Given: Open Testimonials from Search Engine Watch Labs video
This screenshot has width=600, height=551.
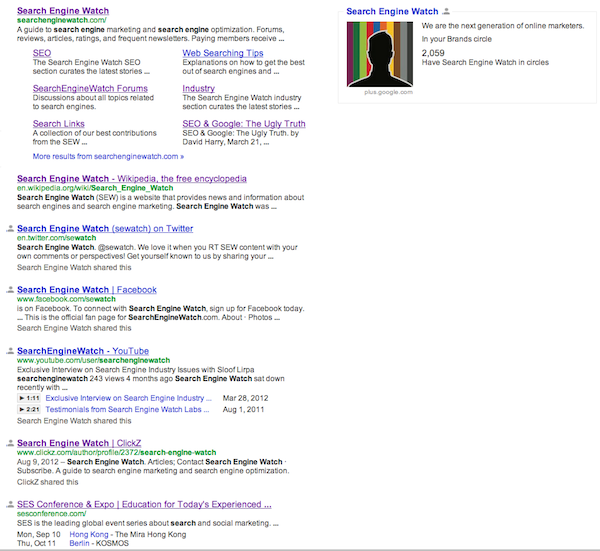Looking at the screenshot, I should pyautogui.click(x=127, y=409).
